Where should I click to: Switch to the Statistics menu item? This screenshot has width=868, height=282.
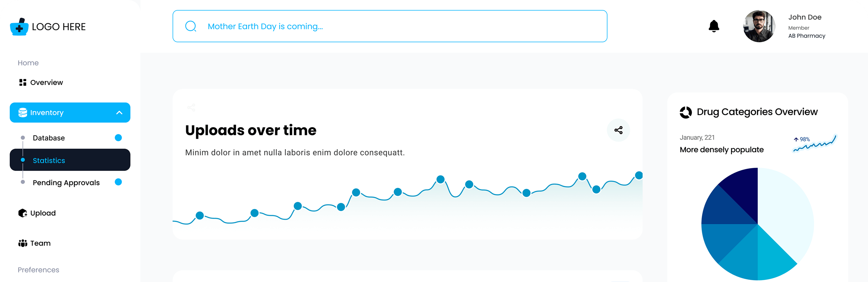pos(49,161)
